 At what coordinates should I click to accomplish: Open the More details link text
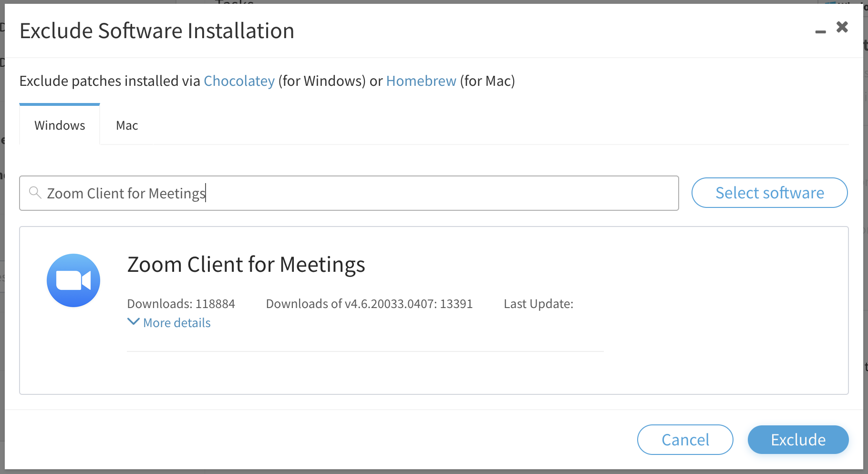[177, 323]
